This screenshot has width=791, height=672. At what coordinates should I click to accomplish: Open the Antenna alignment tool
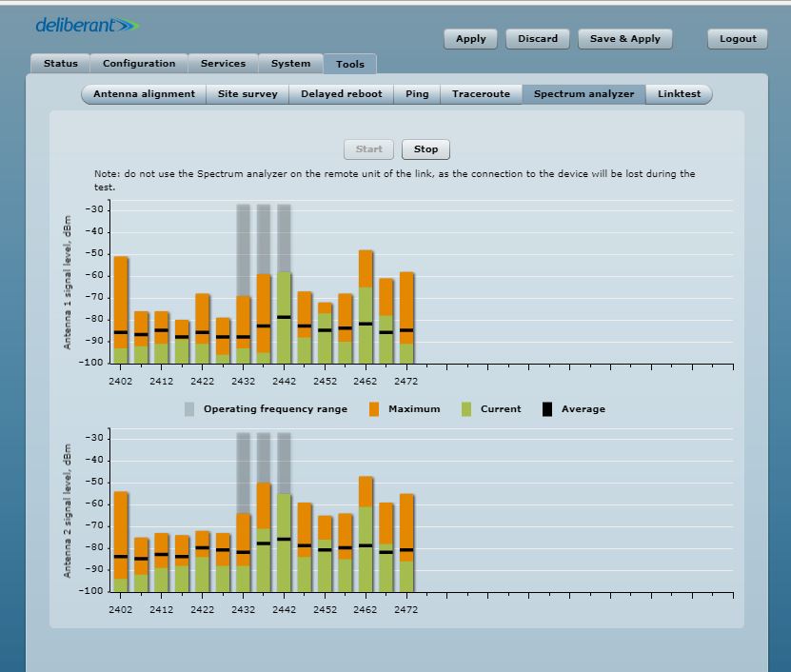[x=144, y=94]
